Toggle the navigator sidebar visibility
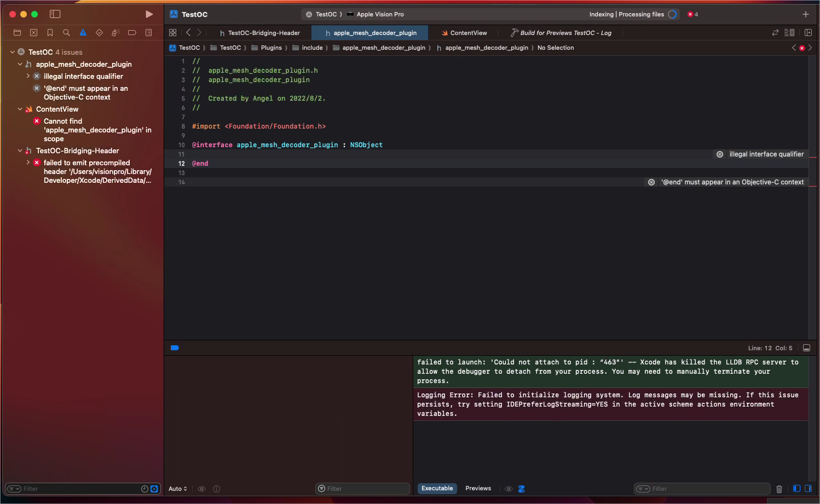Screen dimensions: 820x504 (55, 14)
